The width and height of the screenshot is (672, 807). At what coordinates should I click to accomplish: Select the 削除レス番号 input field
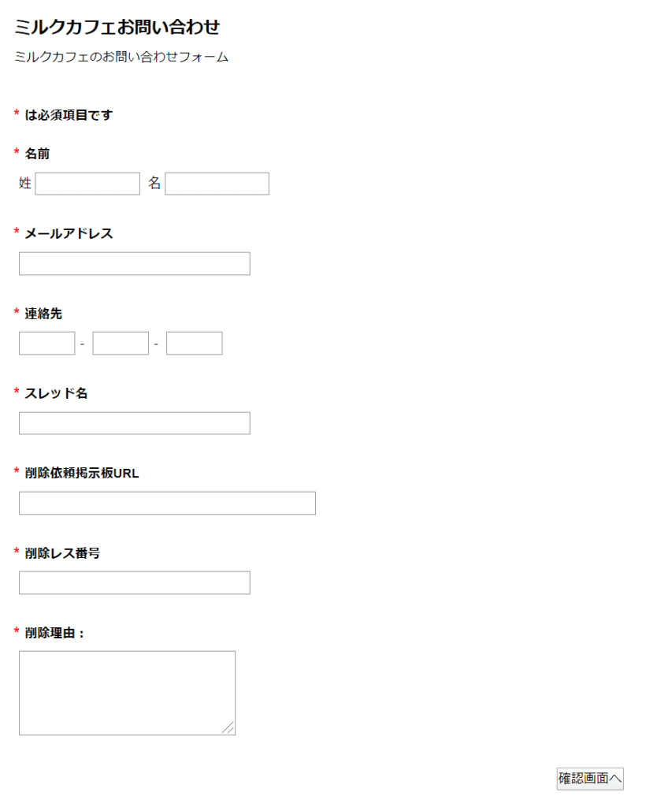[x=134, y=583]
